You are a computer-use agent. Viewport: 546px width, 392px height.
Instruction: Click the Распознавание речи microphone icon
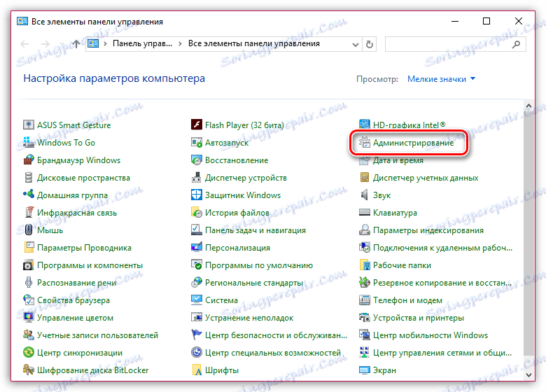[x=28, y=282]
